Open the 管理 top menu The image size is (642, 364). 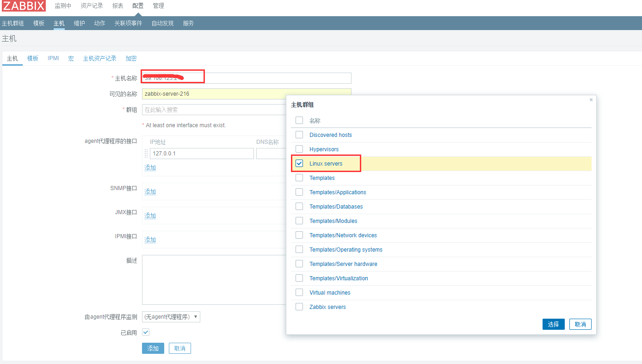[x=158, y=6]
